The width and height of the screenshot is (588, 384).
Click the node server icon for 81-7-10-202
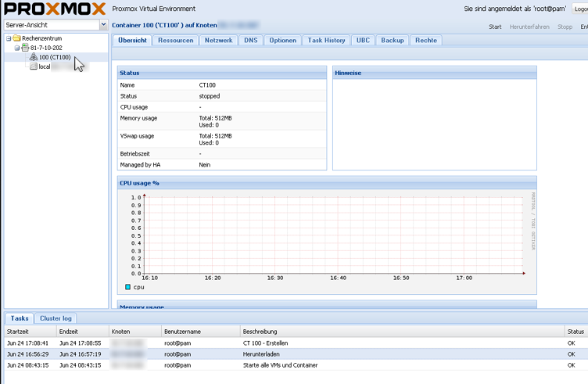pos(25,48)
